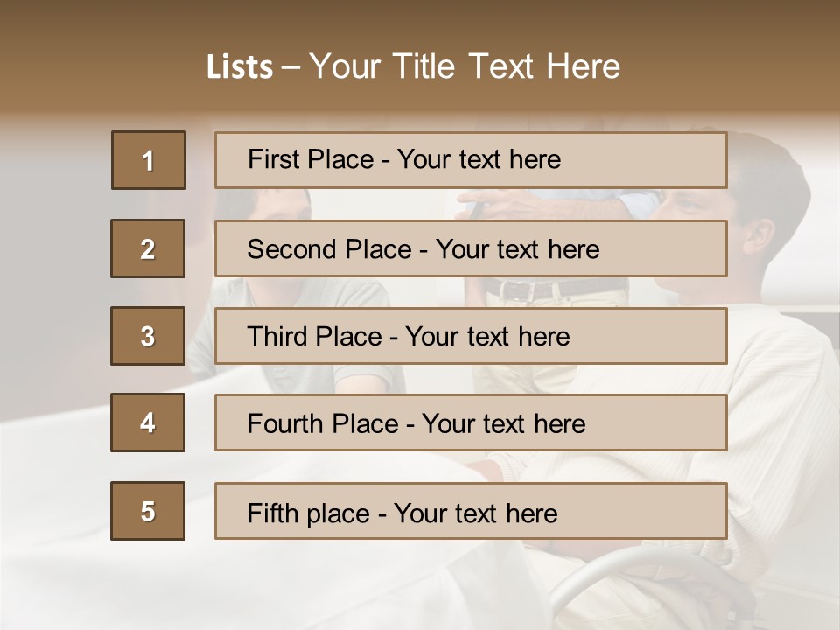Click the number 1 box
This screenshot has height=630, width=840.
pyautogui.click(x=149, y=160)
